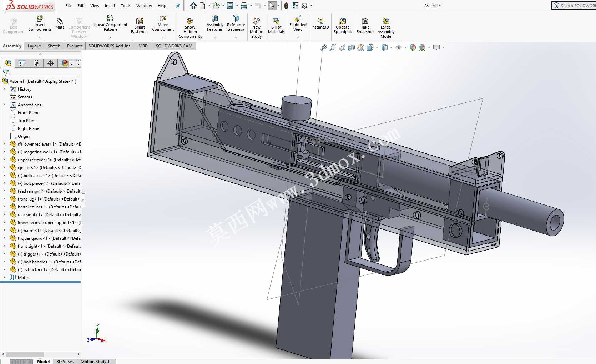The width and height of the screenshot is (596, 364).
Task: Open the DimXpertManager tab
Action: [x=51, y=63]
